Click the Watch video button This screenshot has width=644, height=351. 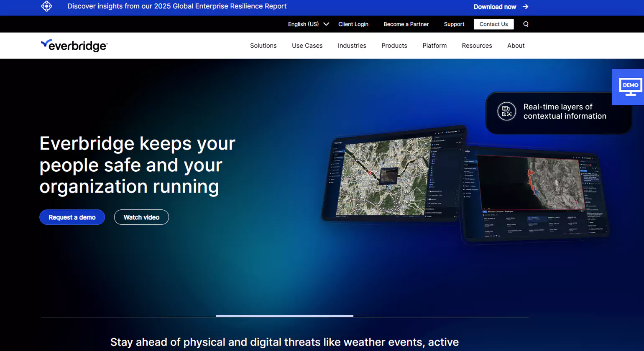click(141, 217)
